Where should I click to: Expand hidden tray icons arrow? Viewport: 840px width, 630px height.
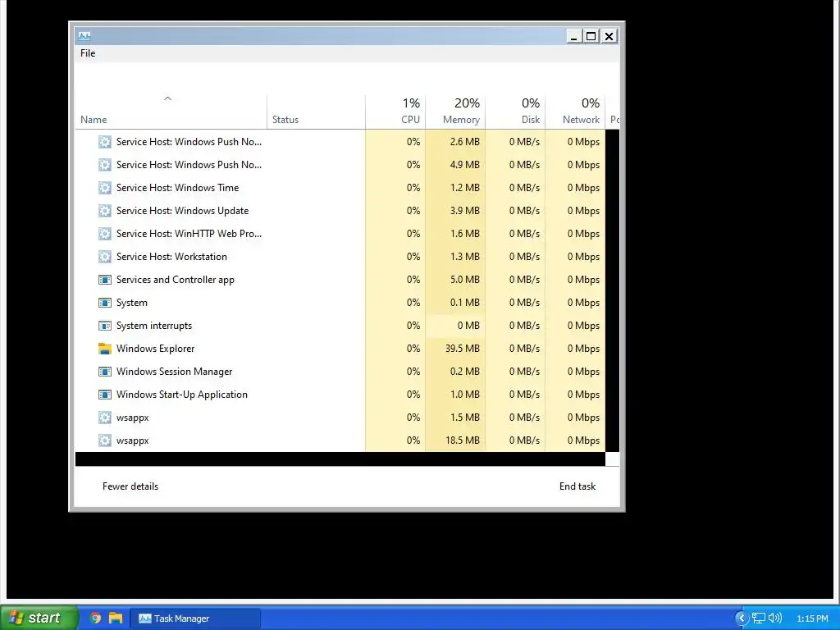742,619
